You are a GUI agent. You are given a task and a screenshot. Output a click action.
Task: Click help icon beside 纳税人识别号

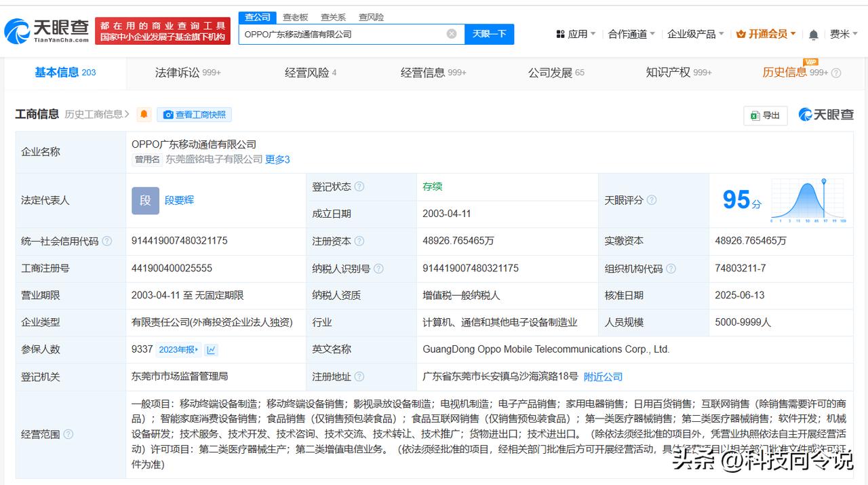click(378, 269)
